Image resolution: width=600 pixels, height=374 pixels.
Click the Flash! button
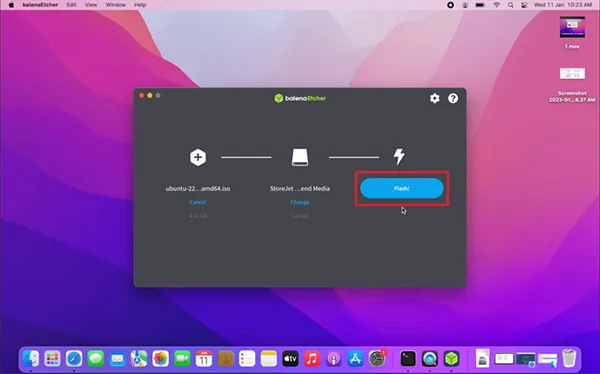[x=401, y=188]
